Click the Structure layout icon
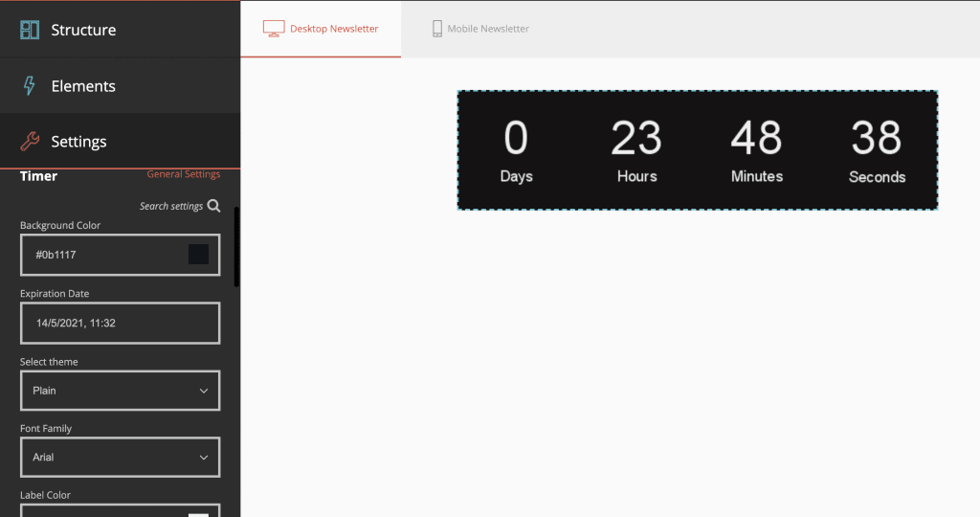Screen dimensions: 980x517 click(x=30, y=30)
